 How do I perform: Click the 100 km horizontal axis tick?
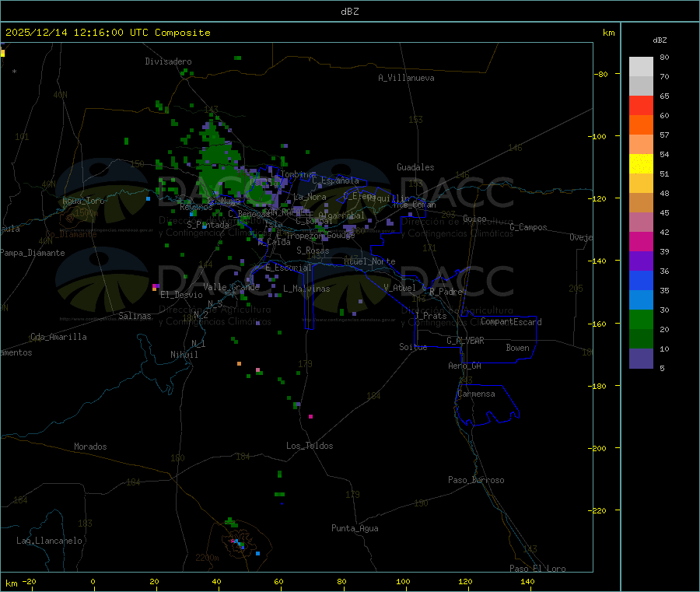click(403, 581)
